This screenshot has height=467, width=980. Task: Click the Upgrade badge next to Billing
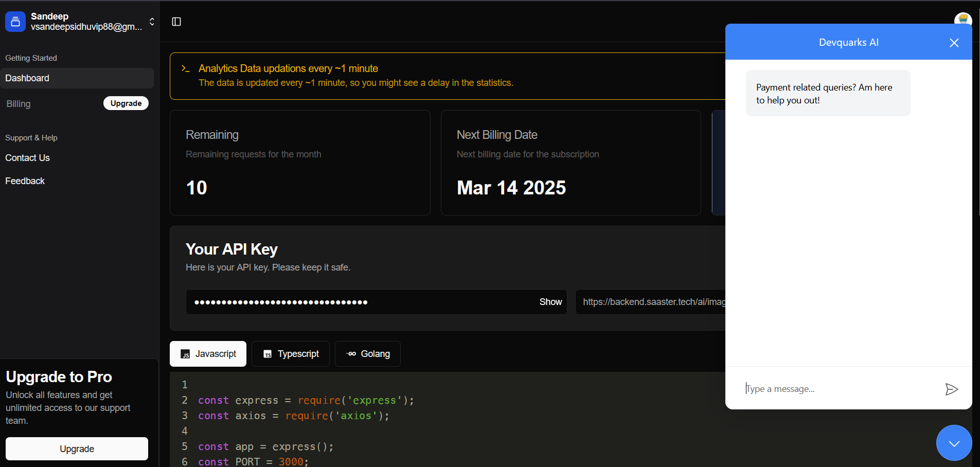[126, 103]
